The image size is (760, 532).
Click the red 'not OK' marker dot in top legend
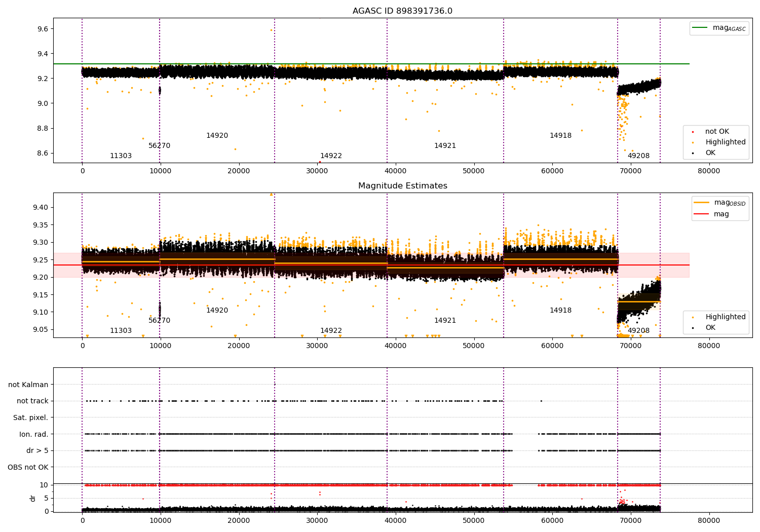[x=693, y=132]
